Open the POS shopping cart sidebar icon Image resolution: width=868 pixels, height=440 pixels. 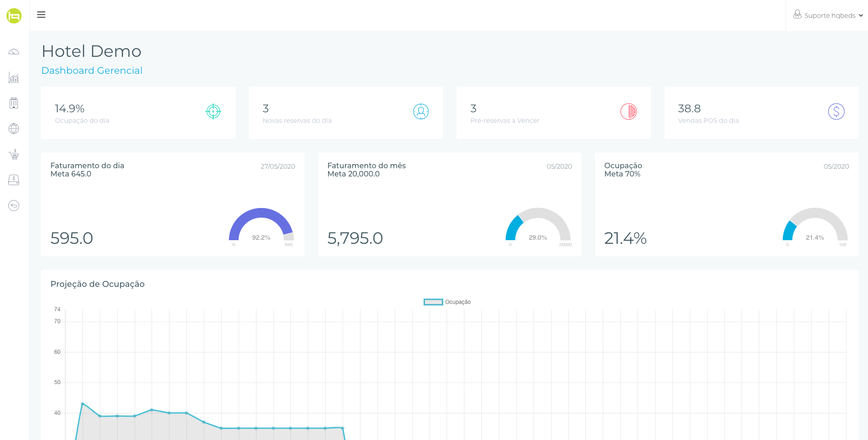(x=14, y=154)
